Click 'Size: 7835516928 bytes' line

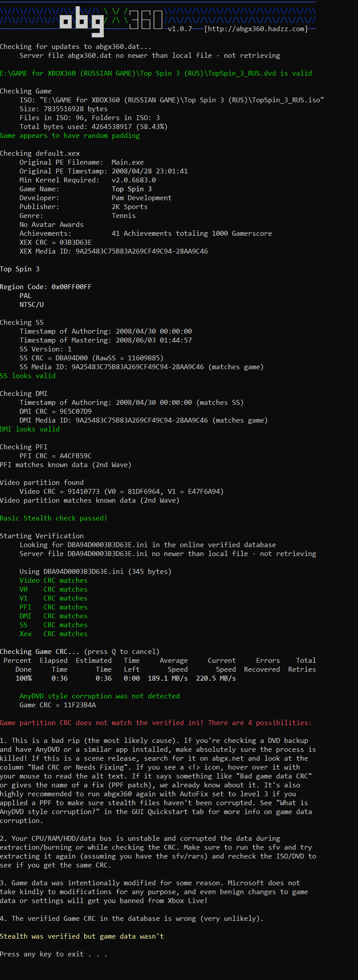tap(64, 109)
